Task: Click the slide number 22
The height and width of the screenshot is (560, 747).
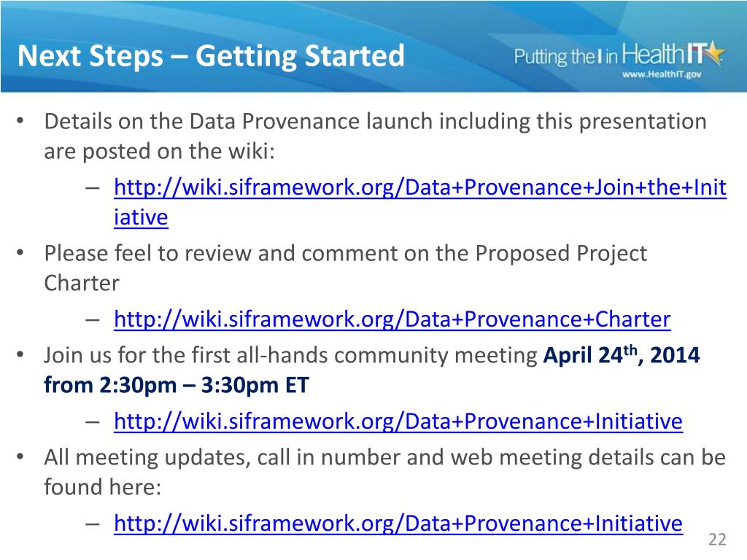Action: 717,540
